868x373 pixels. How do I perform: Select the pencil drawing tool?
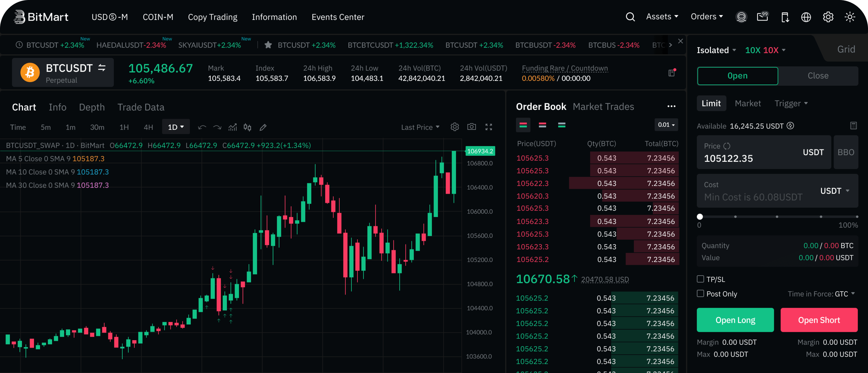[263, 127]
